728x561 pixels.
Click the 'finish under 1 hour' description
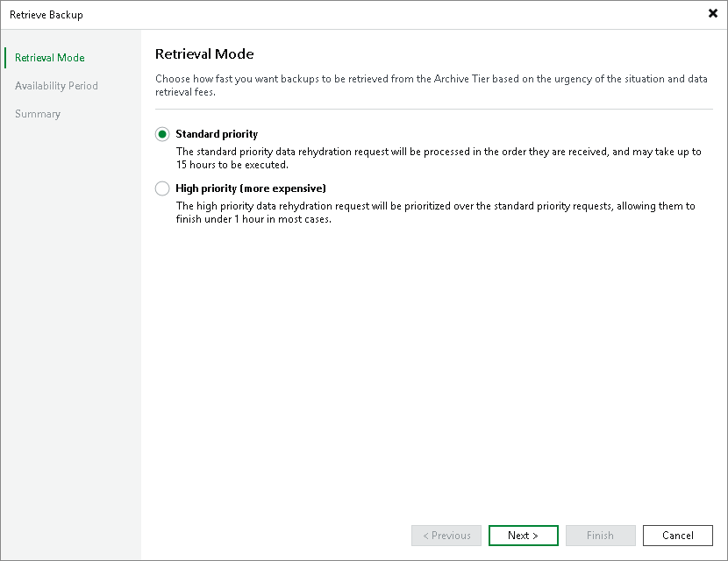[436, 212]
